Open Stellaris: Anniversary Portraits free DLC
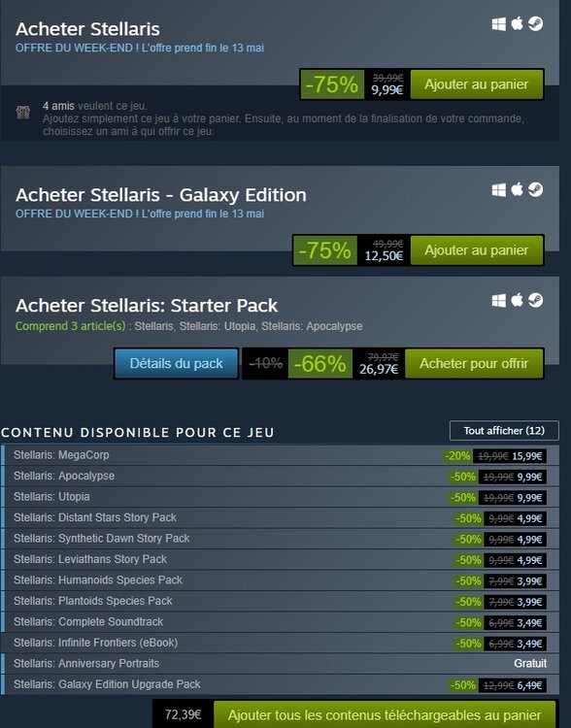The image size is (571, 728). point(280,664)
